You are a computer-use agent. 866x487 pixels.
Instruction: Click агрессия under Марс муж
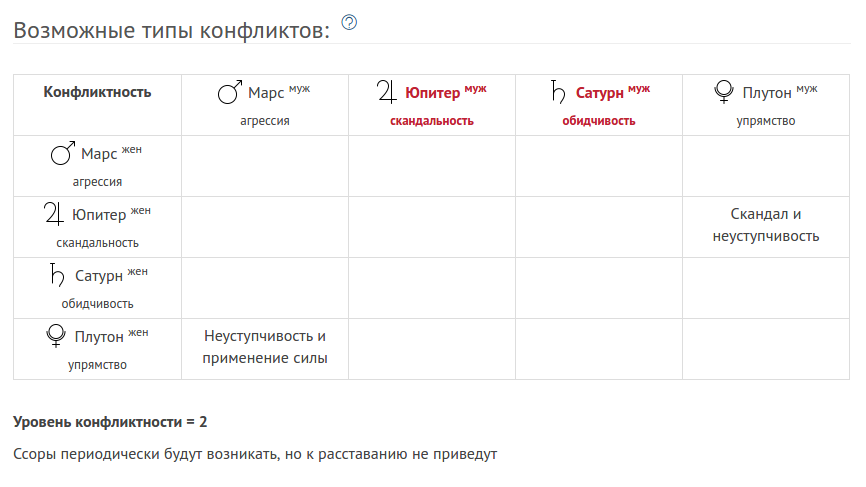tap(265, 121)
